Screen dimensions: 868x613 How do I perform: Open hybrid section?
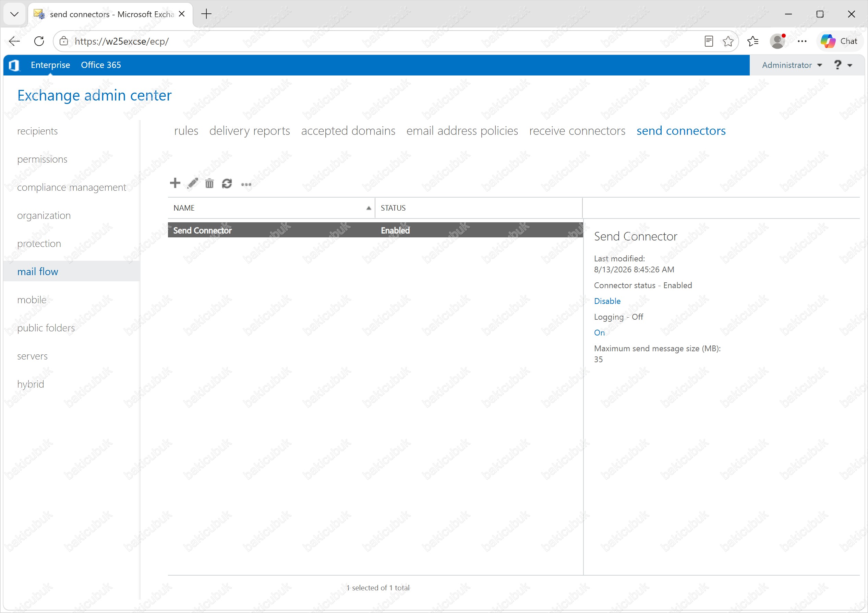point(31,384)
